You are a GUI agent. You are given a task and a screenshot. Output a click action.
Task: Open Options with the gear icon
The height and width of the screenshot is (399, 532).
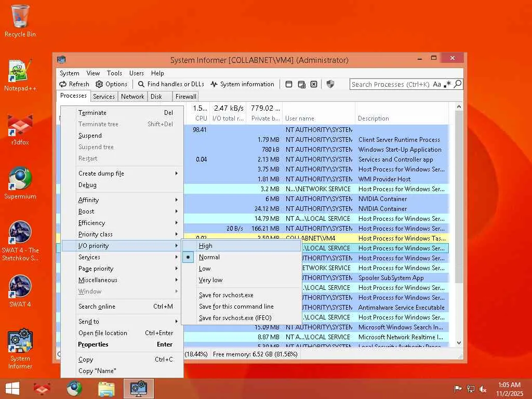point(111,84)
